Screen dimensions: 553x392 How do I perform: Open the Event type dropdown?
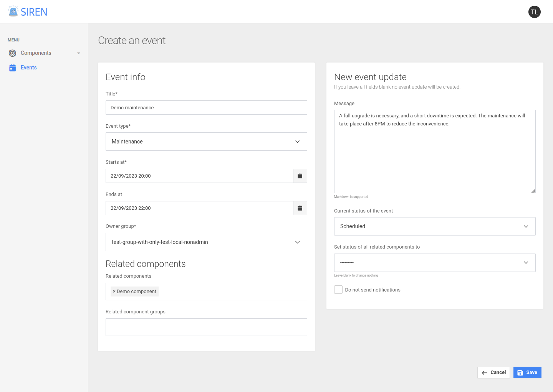(x=206, y=142)
